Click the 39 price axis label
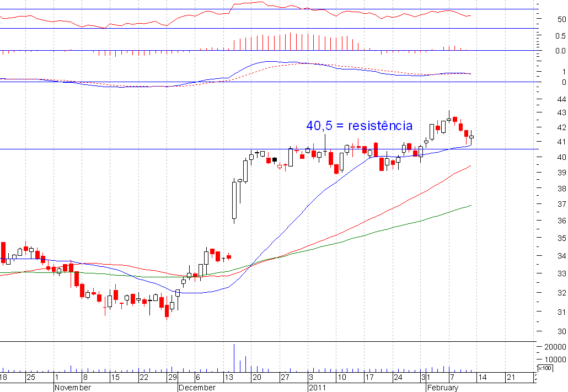The height and width of the screenshot is (392, 568). (x=561, y=173)
